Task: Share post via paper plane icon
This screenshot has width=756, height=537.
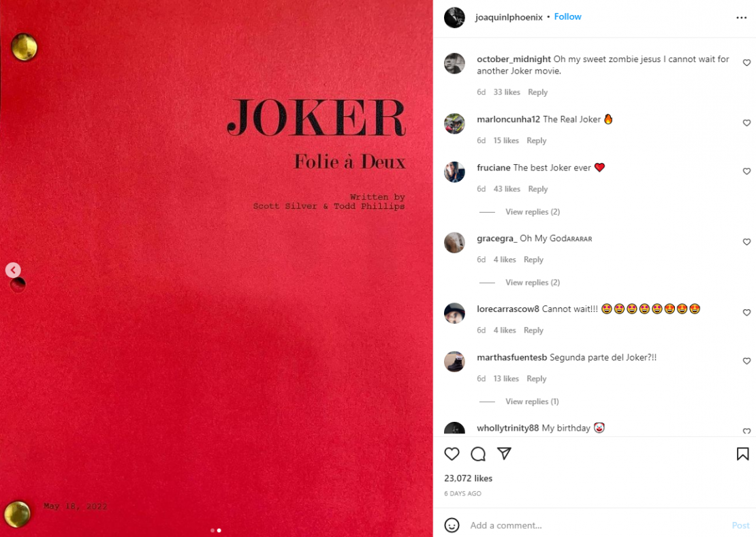Action: [504, 453]
